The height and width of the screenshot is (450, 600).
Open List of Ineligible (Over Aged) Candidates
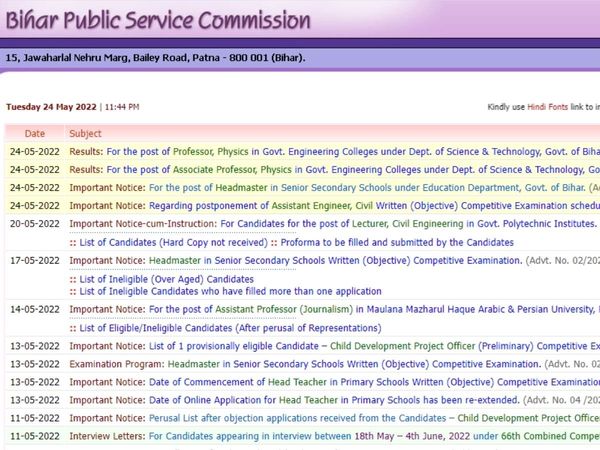166,279
